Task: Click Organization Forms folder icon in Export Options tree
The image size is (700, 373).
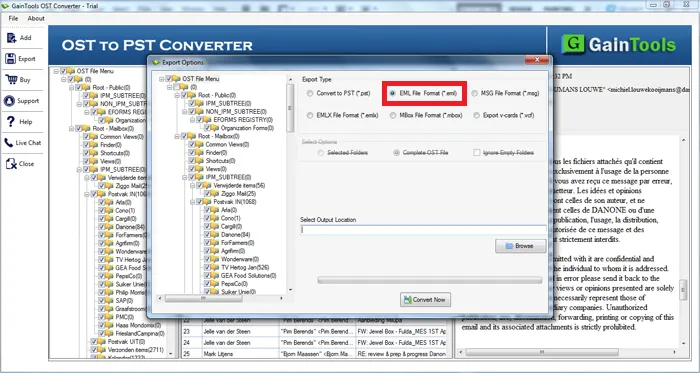Action: click(216, 128)
